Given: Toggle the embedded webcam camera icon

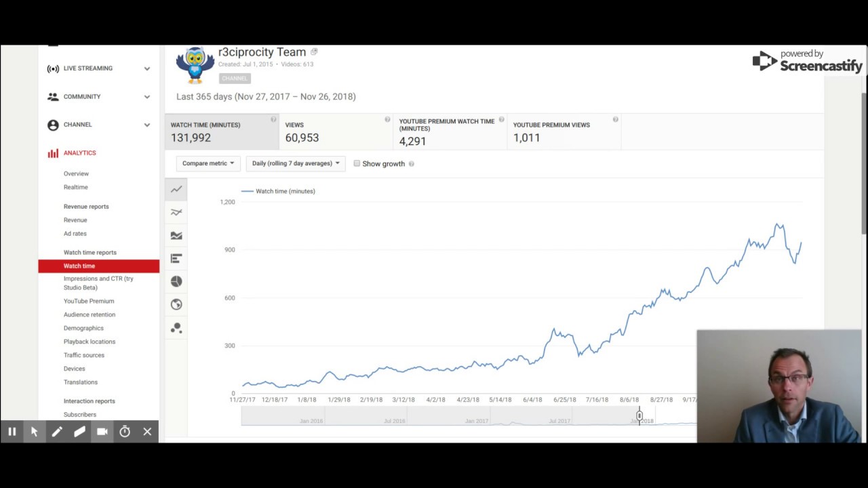Looking at the screenshot, I should [x=102, y=432].
